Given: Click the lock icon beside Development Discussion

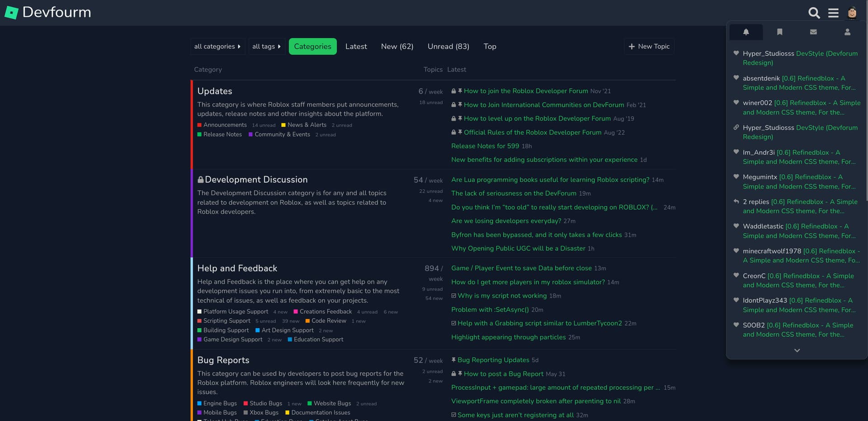Looking at the screenshot, I should pos(200,179).
